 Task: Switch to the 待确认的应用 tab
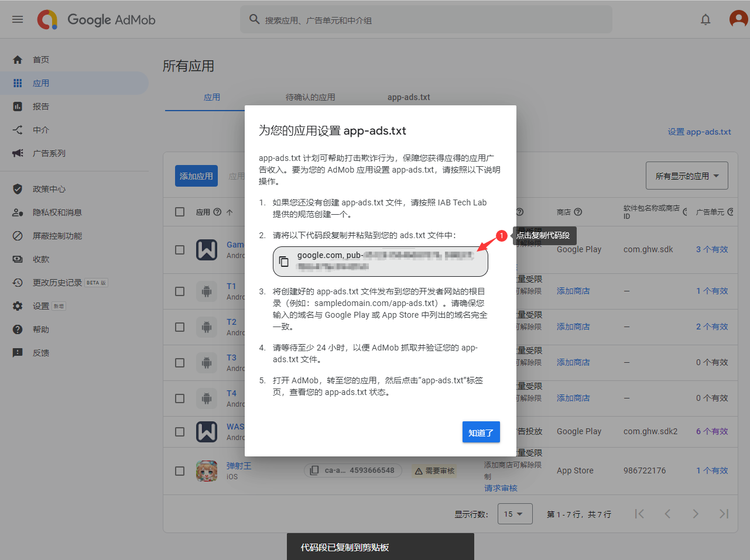[x=310, y=97]
